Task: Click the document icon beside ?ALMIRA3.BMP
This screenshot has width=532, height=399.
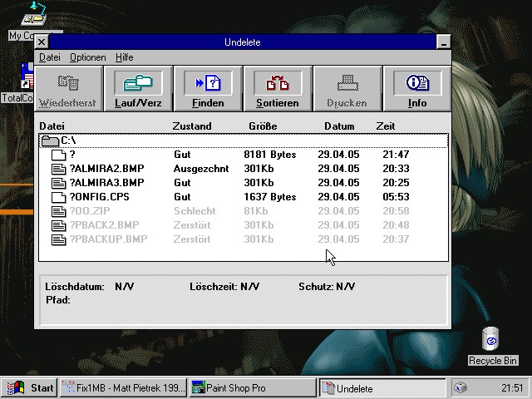Action: [x=58, y=183]
